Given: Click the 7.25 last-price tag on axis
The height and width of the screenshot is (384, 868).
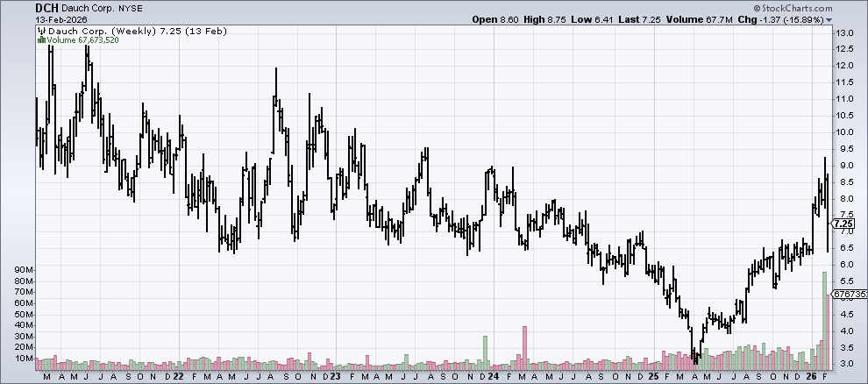Looking at the screenshot, I should pyautogui.click(x=843, y=224).
